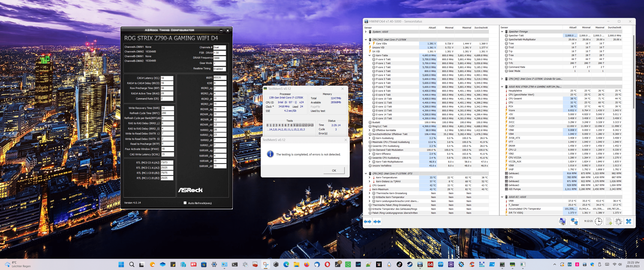Viewport: 644px width, 270px height.
Task: Select the Command Rate row in Speicher-Timings
Action: coord(561,67)
